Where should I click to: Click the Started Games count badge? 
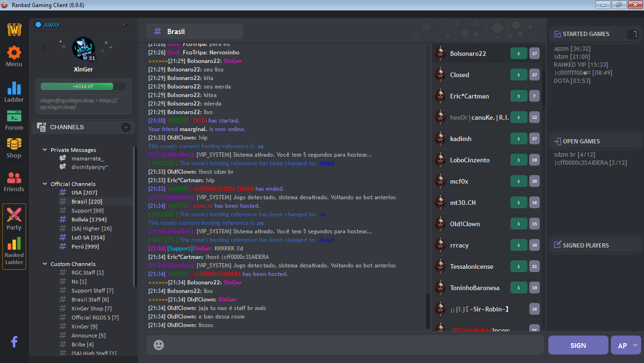click(633, 34)
